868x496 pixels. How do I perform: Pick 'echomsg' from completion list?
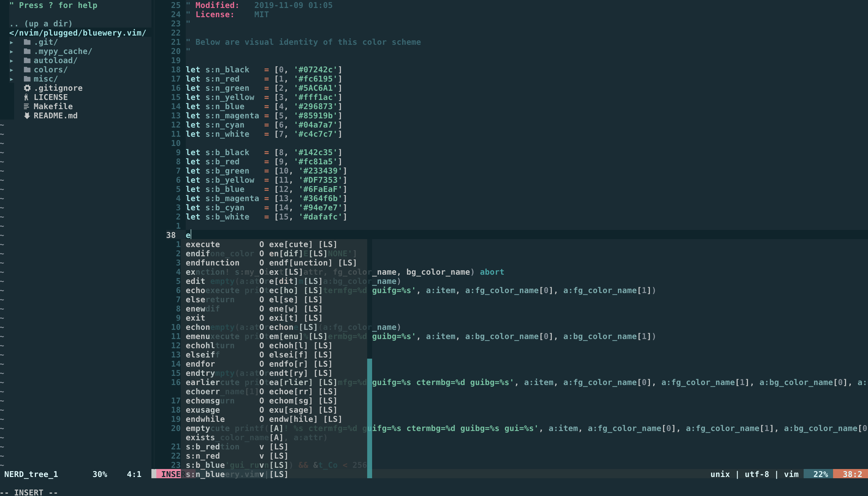(202, 401)
